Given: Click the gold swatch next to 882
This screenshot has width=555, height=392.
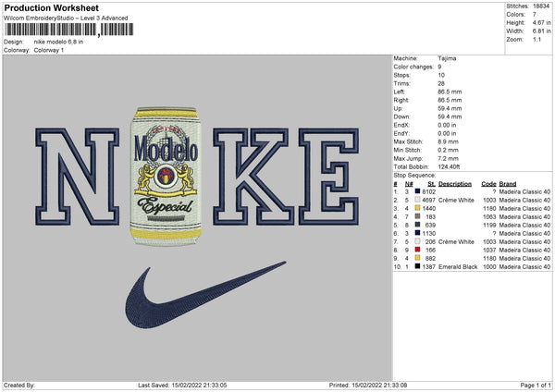Looking at the screenshot, I should [x=417, y=258].
